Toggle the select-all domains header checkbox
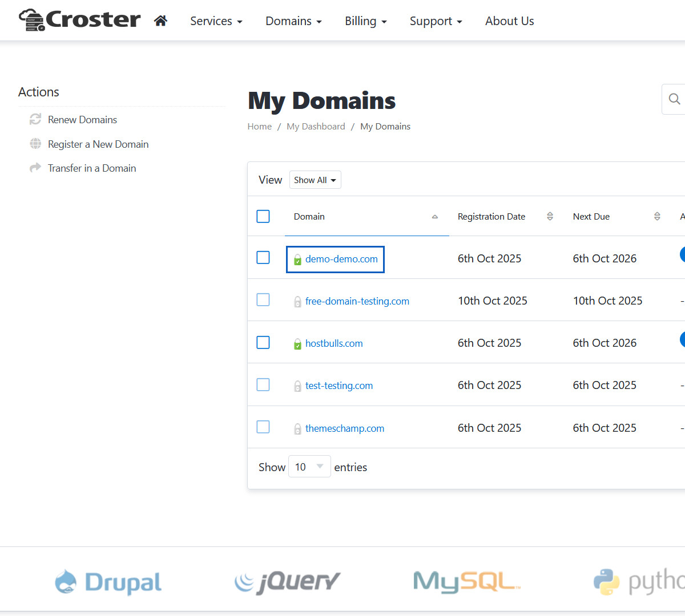 tap(263, 216)
